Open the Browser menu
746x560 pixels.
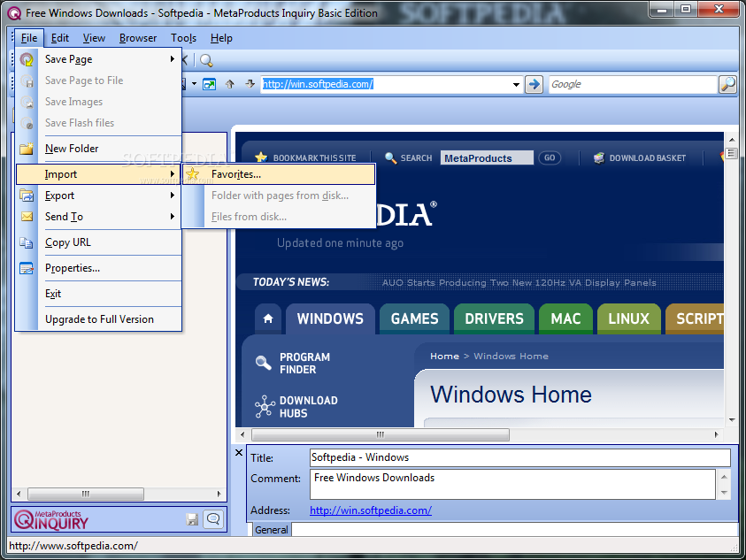click(x=138, y=38)
